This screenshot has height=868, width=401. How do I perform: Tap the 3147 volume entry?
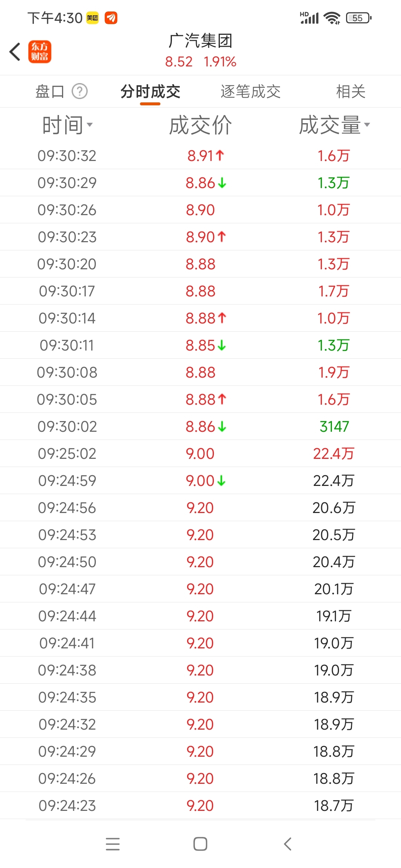(334, 427)
